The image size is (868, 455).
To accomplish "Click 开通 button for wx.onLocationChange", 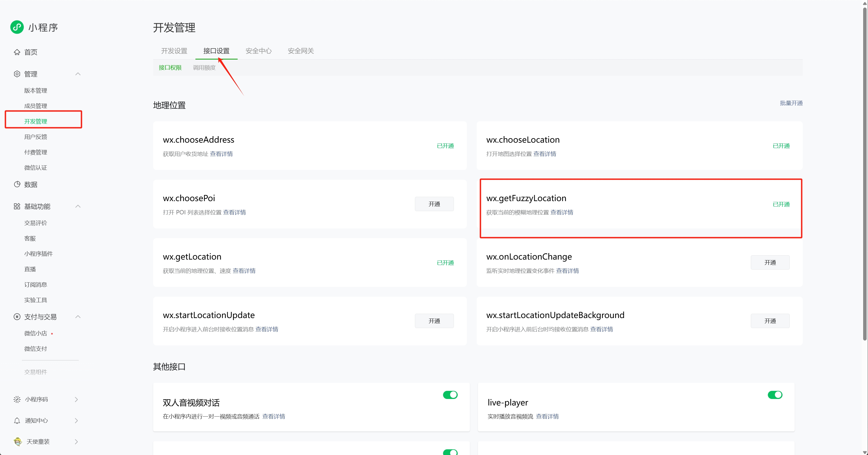I will [x=770, y=262].
